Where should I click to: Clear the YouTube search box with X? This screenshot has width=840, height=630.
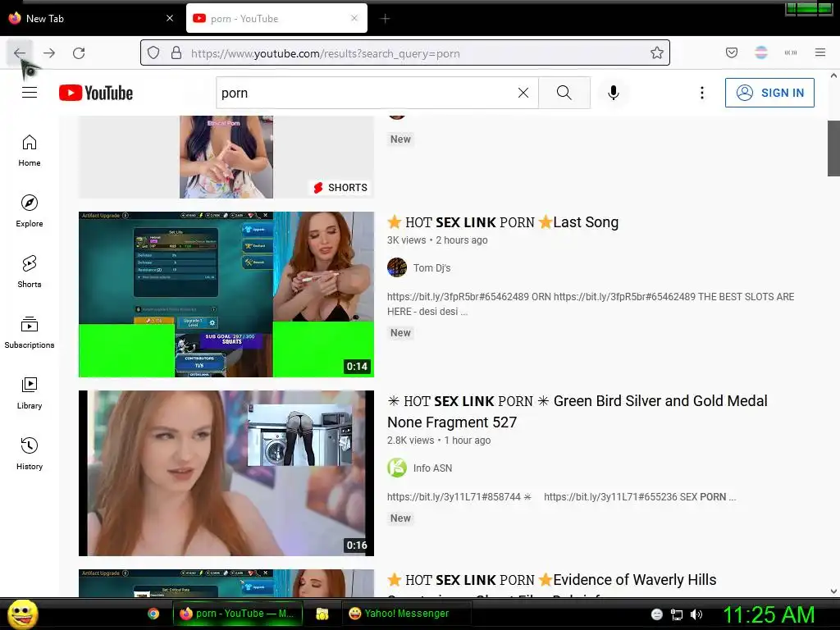523,93
